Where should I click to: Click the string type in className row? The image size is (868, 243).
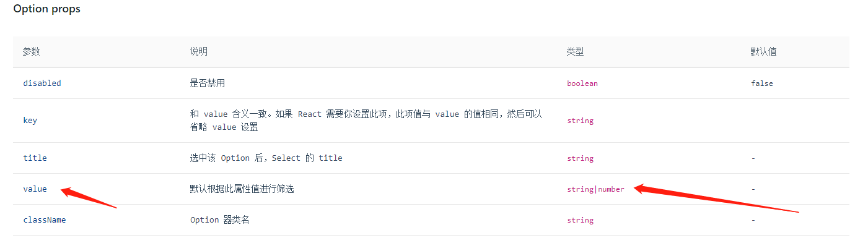pyautogui.click(x=580, y=220)
